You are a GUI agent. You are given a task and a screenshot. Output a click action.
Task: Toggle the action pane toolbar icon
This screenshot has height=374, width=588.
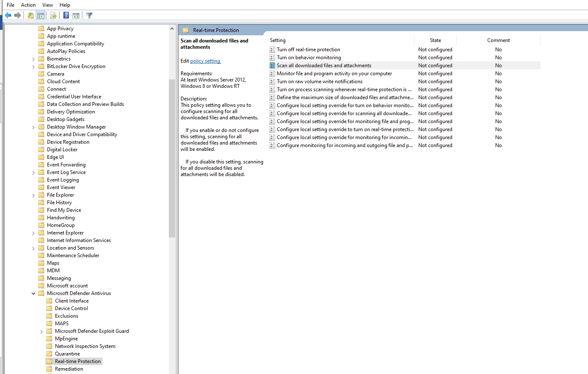[76, 15]
